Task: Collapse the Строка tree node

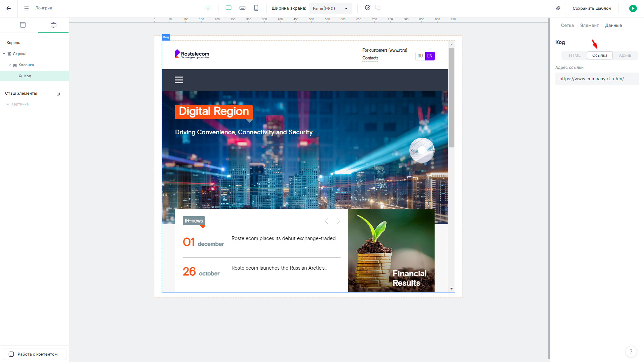Action: tap(4, 54)
